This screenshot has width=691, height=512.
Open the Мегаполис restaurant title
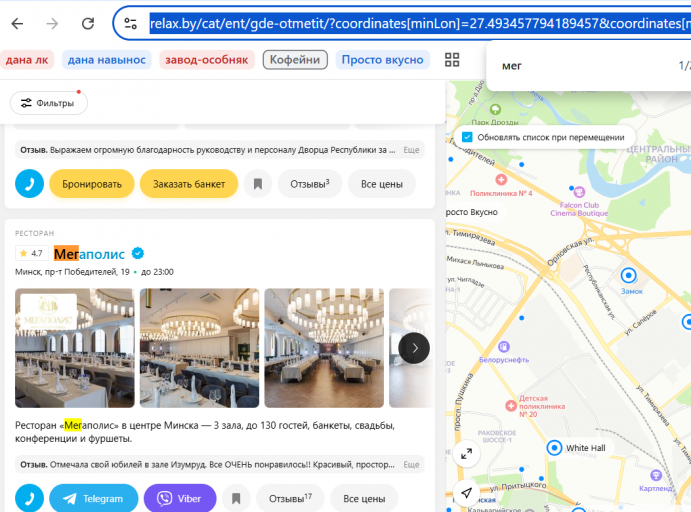click(89, 254)
